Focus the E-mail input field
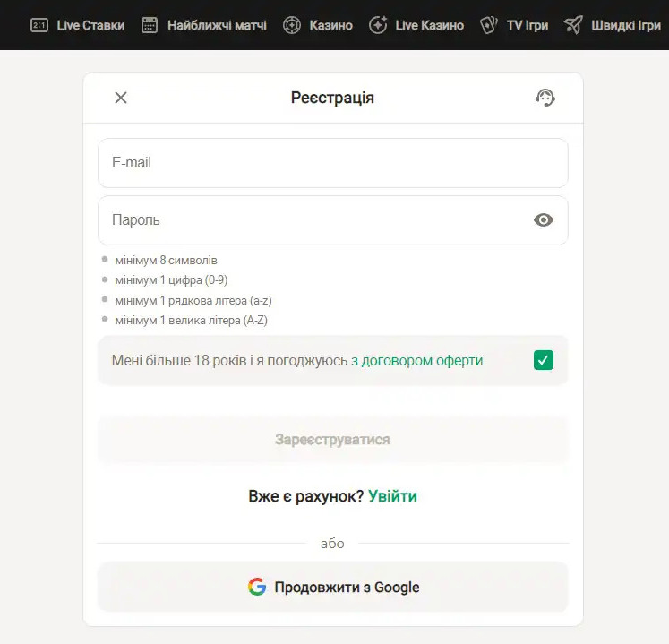 [332, 163]
